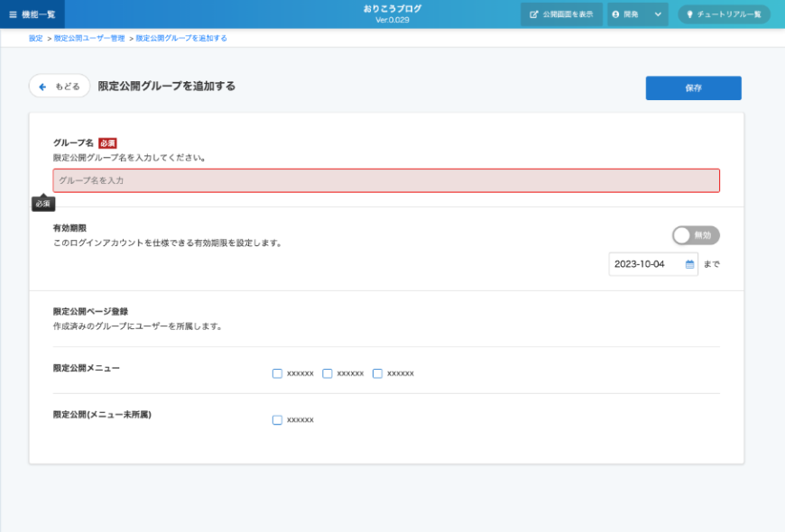Viewport: 785px width, 532px height.
Task: Click the グループ名 input field
Action: (386, 180)
